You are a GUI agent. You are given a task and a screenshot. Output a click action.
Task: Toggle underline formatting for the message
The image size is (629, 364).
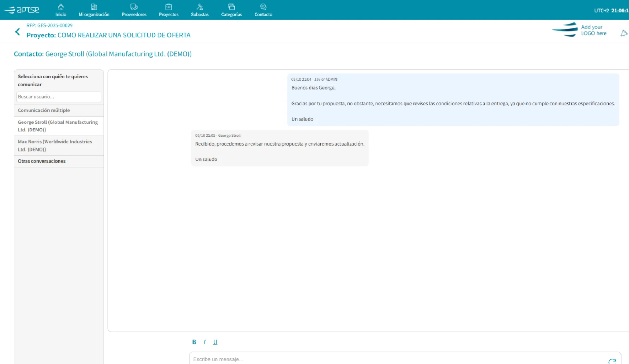point(215,342)
